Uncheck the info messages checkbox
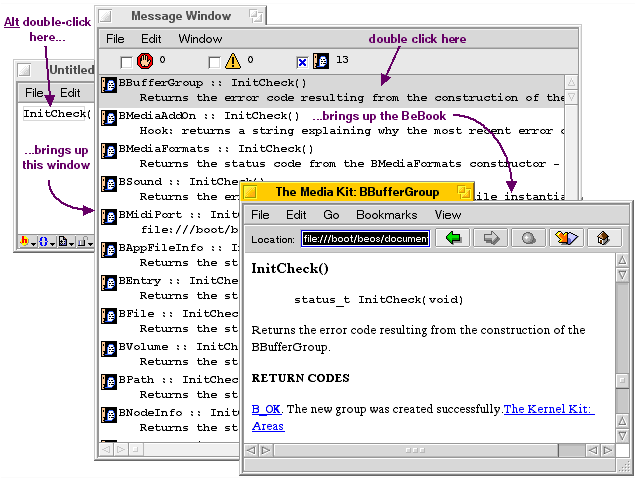Screen dimensions: 636x482 pyautogui.click(x=302, y=62)
